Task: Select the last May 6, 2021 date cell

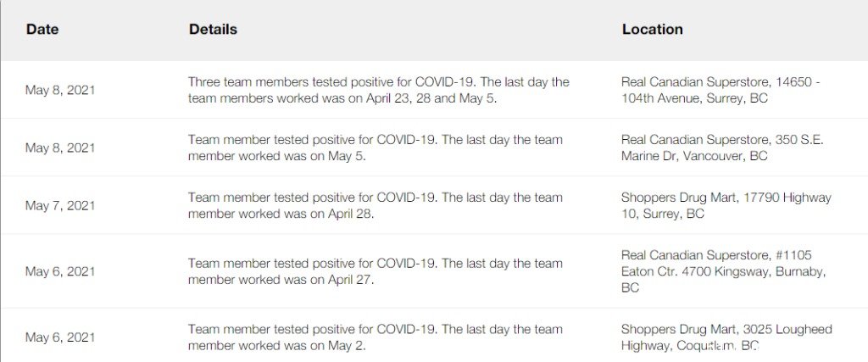Action: click(60, 337)
